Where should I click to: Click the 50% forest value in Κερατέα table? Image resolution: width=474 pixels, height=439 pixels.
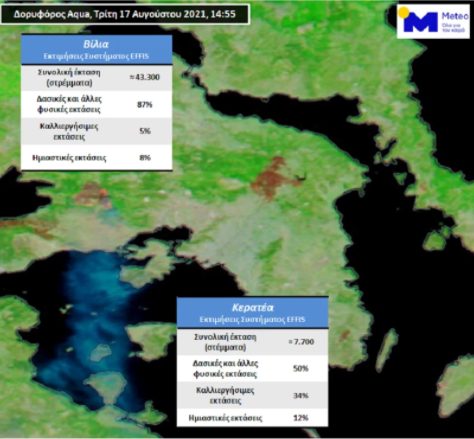(x=301, y=368)
